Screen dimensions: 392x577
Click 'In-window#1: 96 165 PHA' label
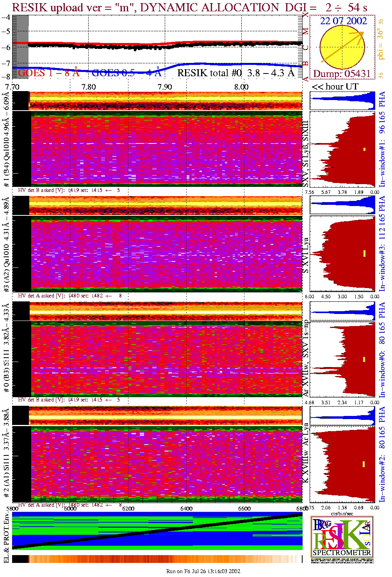tap(382, 139)
